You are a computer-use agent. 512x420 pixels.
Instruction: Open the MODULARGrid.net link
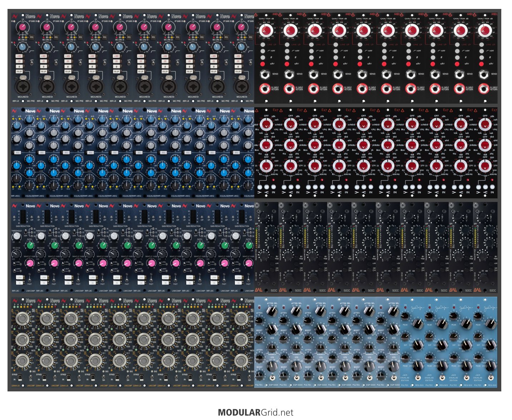click(x=256, y=412)
